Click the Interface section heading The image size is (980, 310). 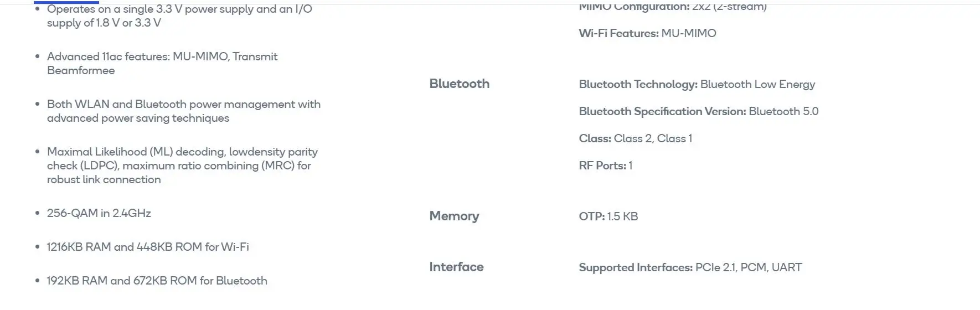pyautogui.click(x=456, y=267)
